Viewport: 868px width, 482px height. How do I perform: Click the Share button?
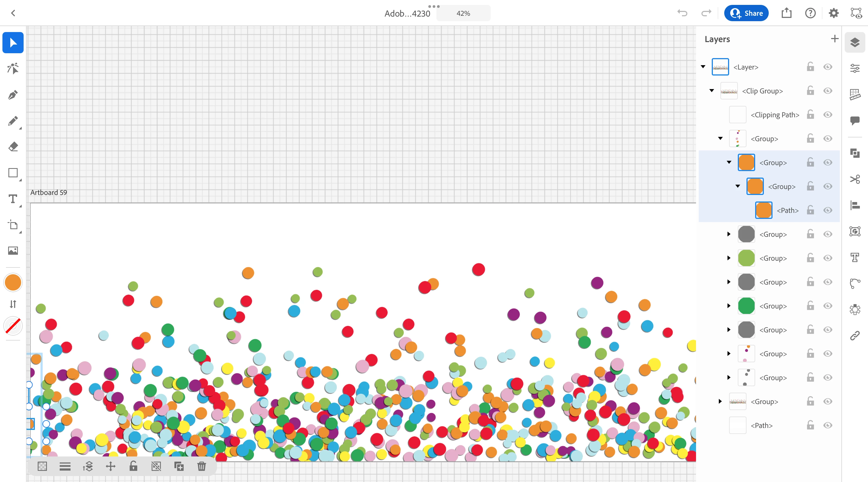click(x=746, y=13)
